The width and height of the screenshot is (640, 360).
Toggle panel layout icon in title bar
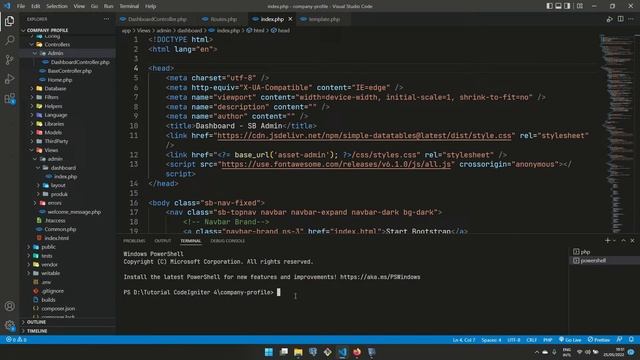click(x=558, y=6)
